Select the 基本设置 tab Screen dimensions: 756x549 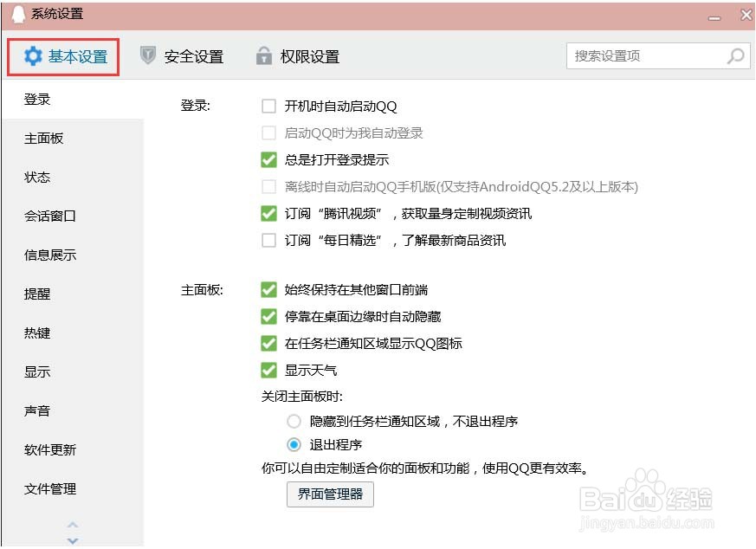(x=63, y=57)
